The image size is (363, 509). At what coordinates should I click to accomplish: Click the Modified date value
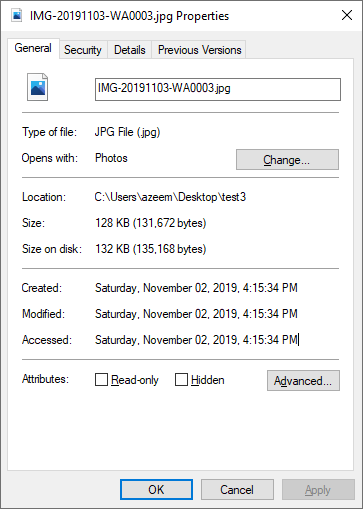(x=196, y=314)
